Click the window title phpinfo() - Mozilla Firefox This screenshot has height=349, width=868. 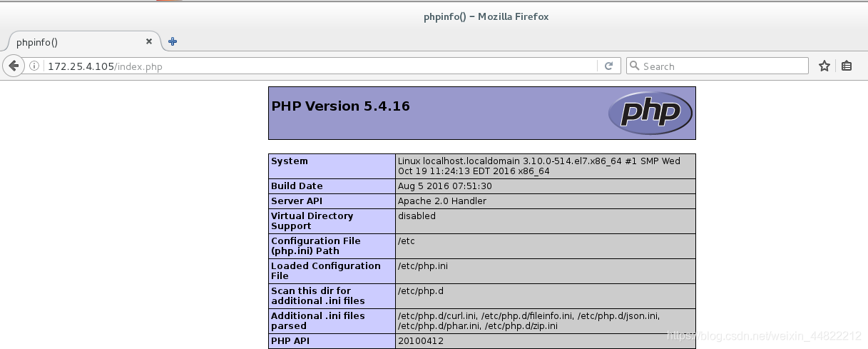coord(486,16)
